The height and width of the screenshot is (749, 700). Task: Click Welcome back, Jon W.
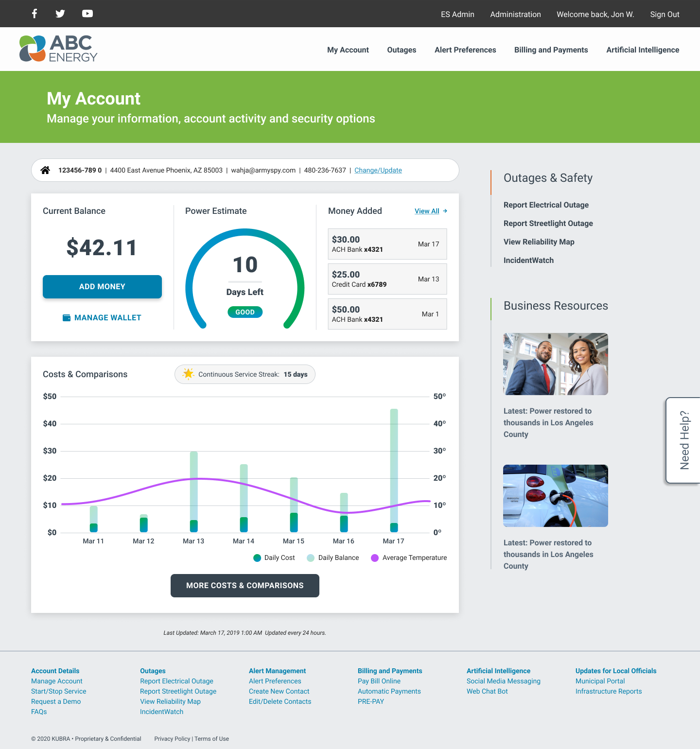click(x=595, y=14)
